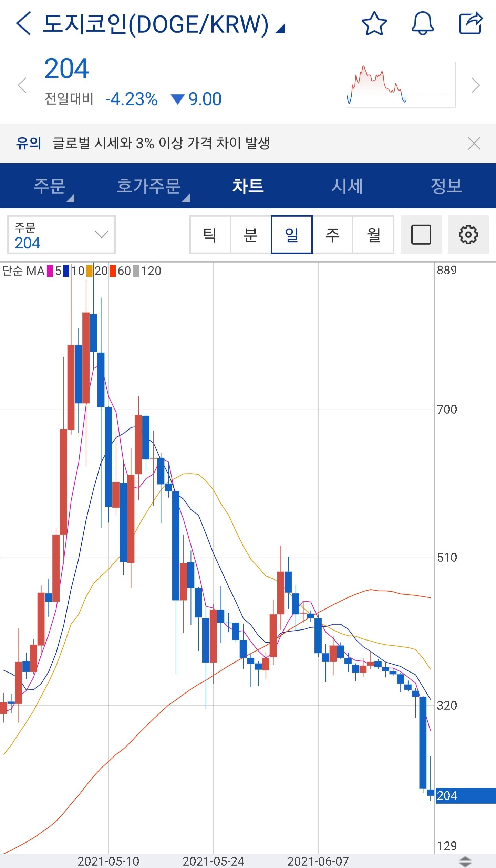Select the 분 chart interval
496x868 pixels.
(x=251, y=235)
